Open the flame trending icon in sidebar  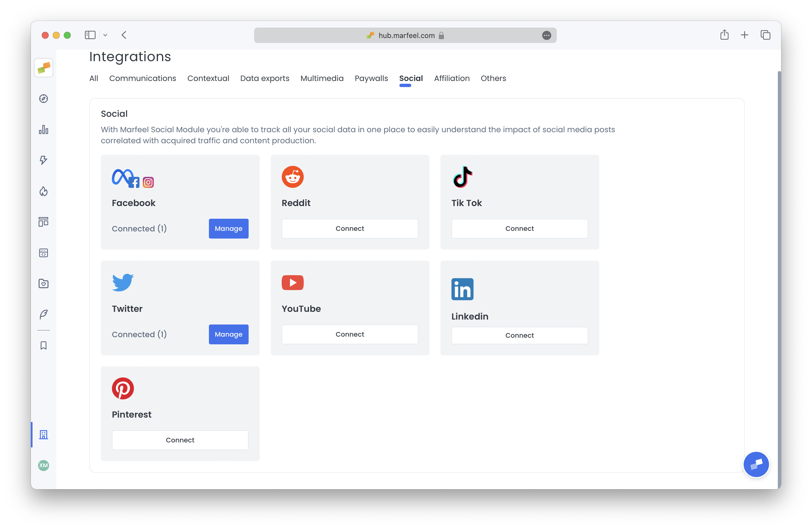click(x=43, y=191)
